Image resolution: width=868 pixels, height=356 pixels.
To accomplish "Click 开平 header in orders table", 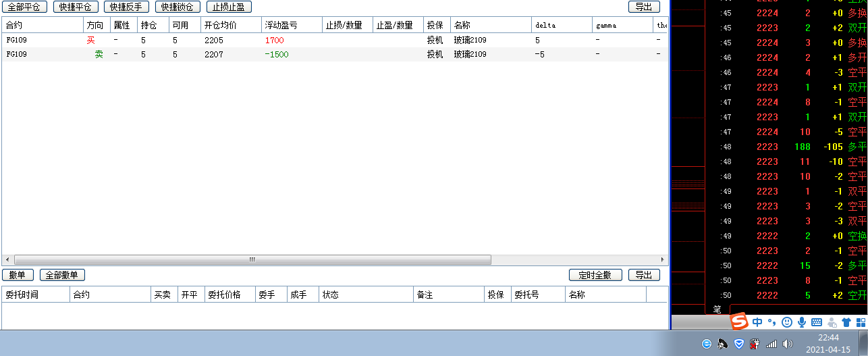I will [x=191, y=295].
